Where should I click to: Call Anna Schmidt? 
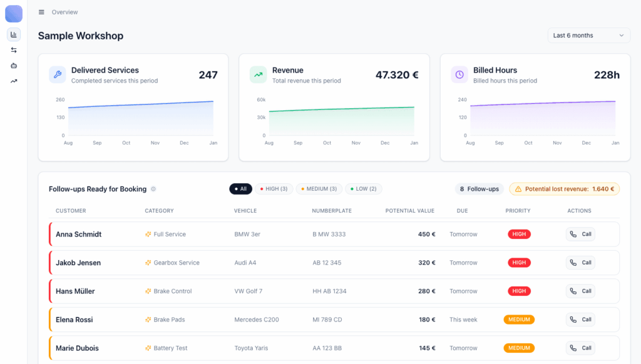580,235
